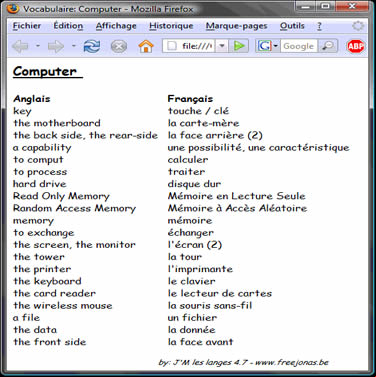Viewport: 376px width, 377px height.
Task: Click inside the Google search field
Action: point(299,46)
